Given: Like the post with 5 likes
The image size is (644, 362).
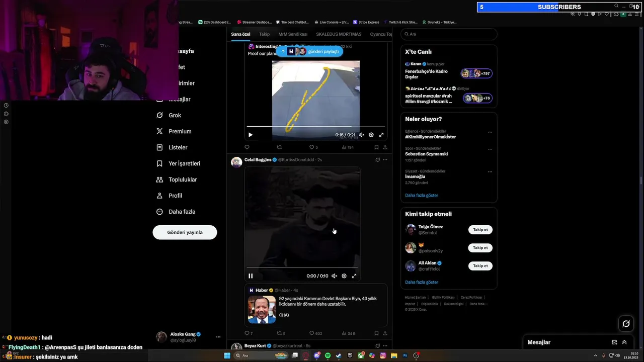Looking at the screenshot, I should coord(313,147).
